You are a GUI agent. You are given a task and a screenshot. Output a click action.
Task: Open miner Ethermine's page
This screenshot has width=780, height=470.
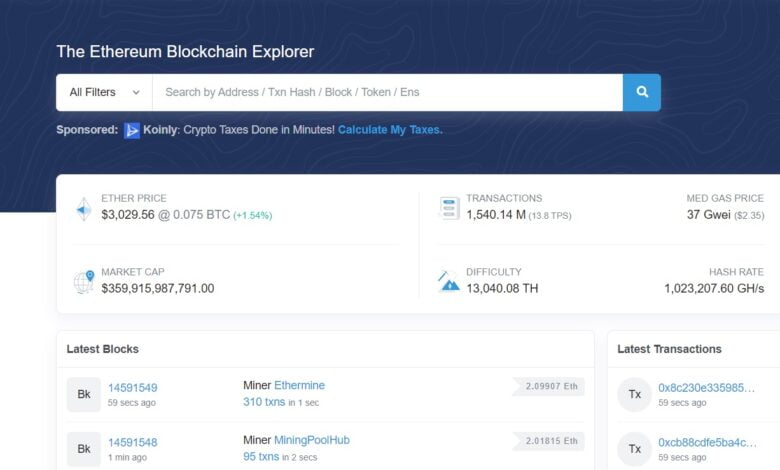299,385
